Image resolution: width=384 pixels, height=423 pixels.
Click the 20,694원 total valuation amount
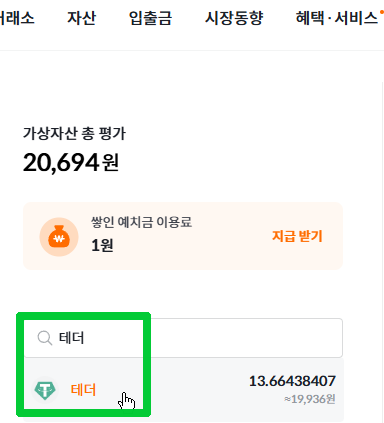pyautogui.click(x=71, y=163)
